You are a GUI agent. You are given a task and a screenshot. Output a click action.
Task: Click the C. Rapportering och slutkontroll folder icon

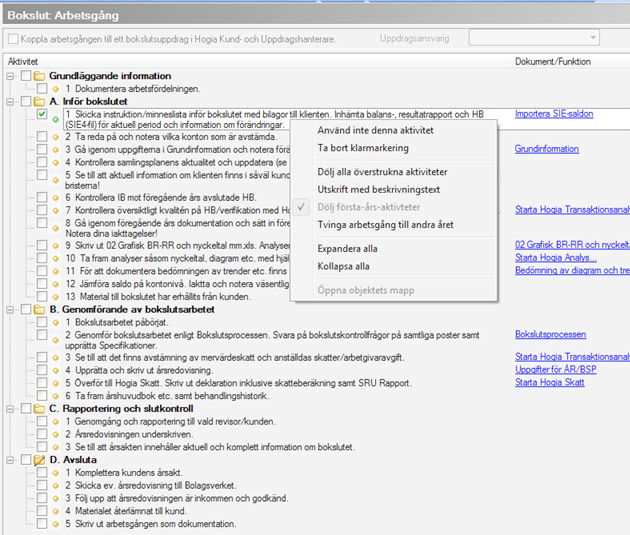point(39,408)
